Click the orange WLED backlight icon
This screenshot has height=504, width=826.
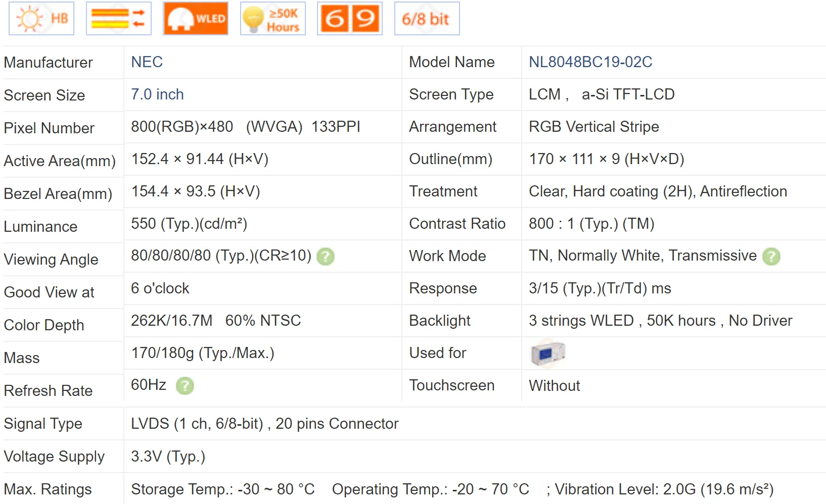pyautogui.click(x=196, y=19)
